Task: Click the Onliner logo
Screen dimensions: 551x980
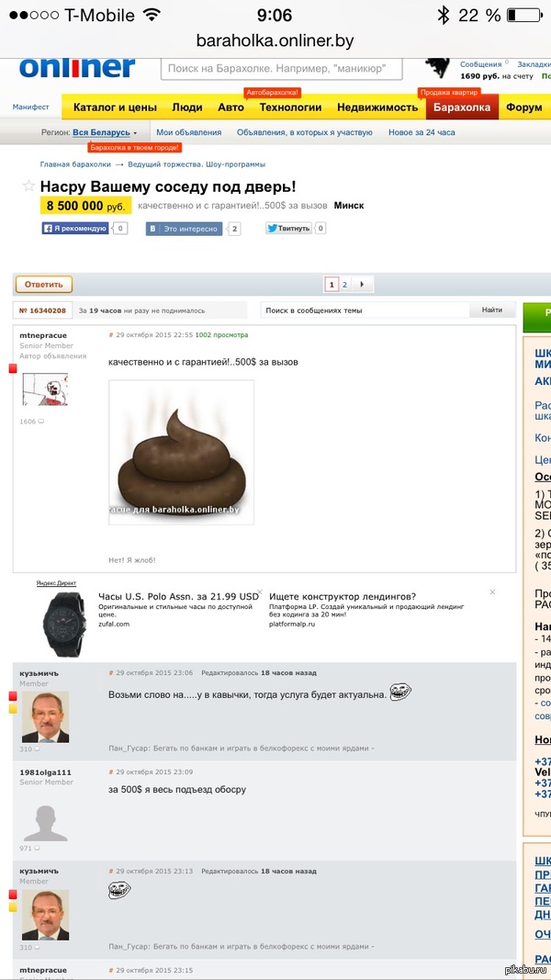Action: point(76,67)
